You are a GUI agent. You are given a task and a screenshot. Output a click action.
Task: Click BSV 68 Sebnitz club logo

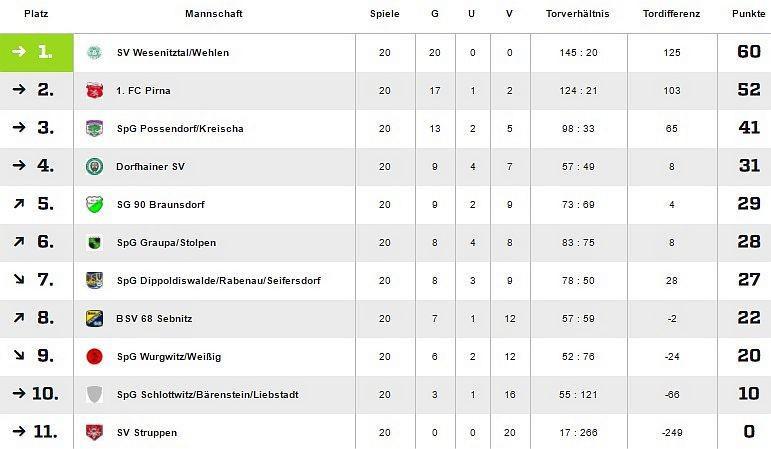(x=95, y=319)
